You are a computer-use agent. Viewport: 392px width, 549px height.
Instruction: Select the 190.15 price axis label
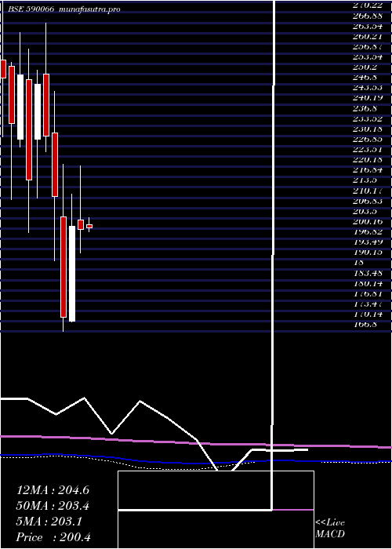click(x=368, y=252)
